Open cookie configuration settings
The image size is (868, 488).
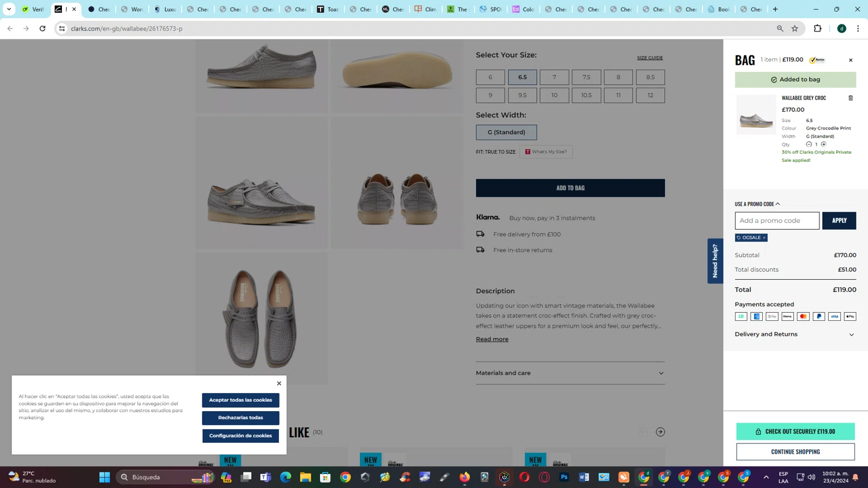[x=241, y=436]
